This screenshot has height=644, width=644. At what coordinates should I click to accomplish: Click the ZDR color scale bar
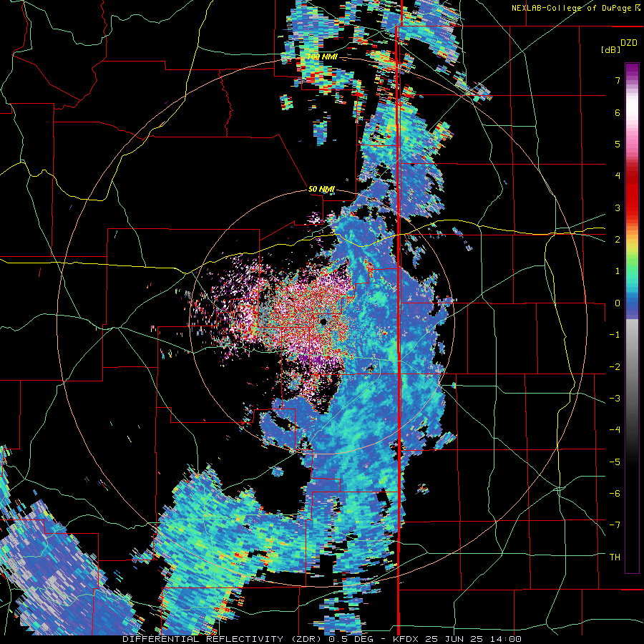tap(632, 318)
